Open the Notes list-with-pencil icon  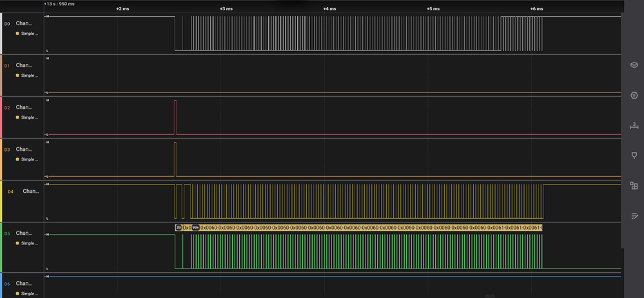(x=634, y=216)
